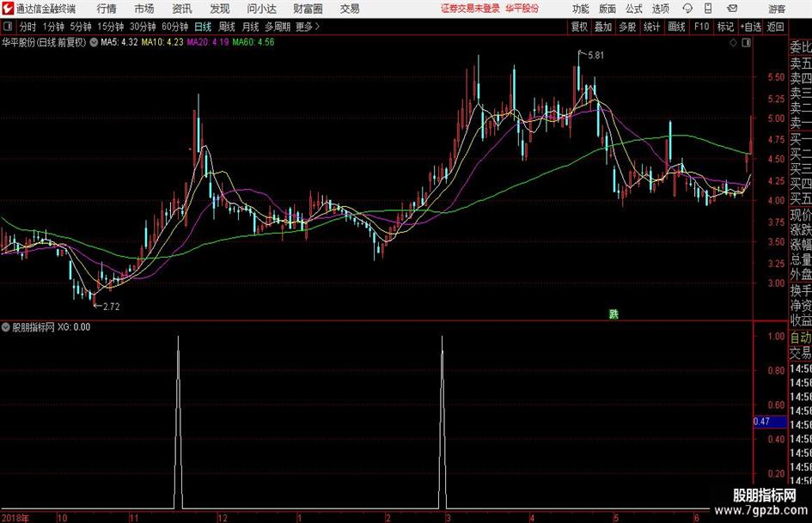
Task: Open the 功能 menu
Action: click(581, 9)
